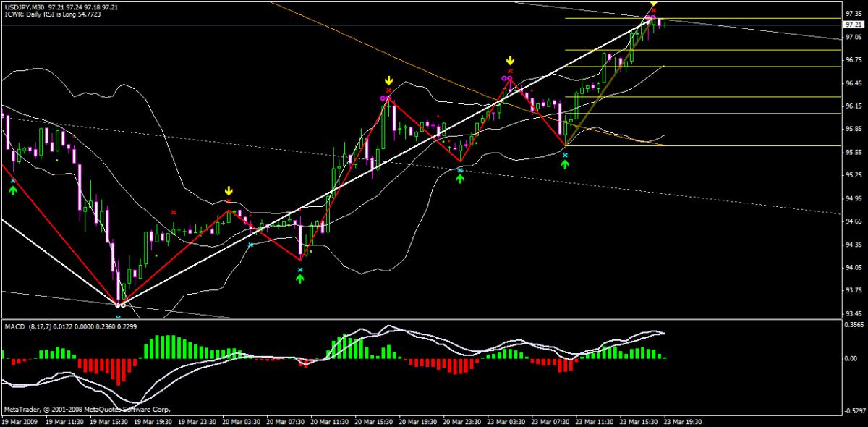Select the USDJPY,M30 chart title text
The width and height of the screenshot is (868, 427).
29,6
